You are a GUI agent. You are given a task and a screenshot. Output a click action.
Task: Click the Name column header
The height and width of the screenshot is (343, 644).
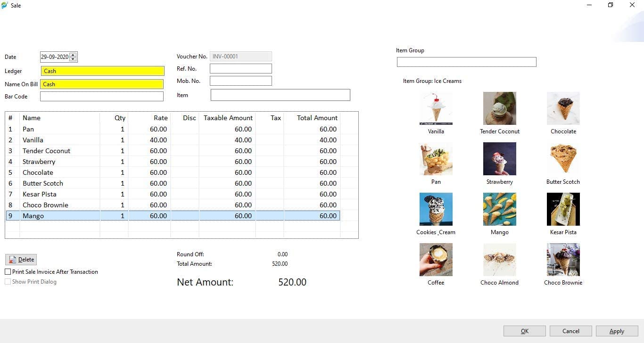60,118
